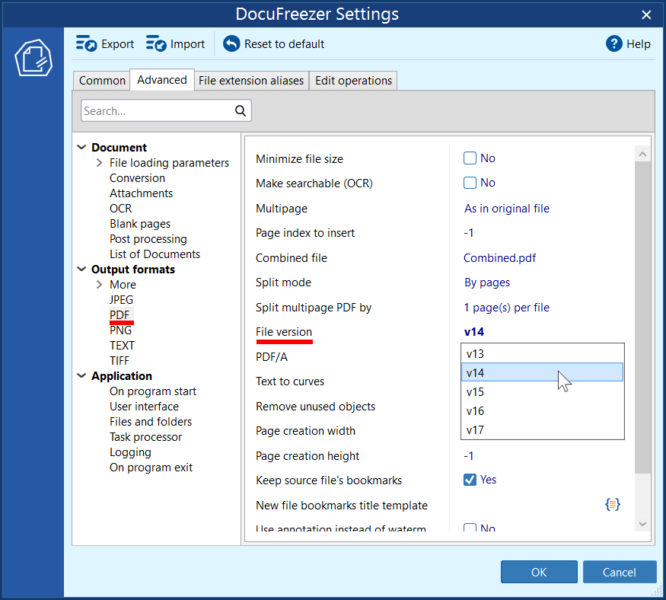Toggle the Minimize file size checkbox
This screenshot has height=600, width=666.
tap(470, 158)
